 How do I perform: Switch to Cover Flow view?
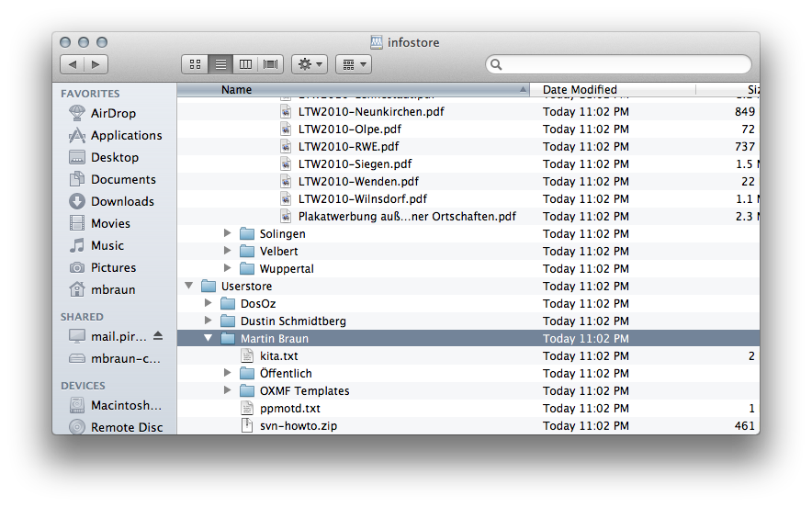click(x=271, y=64)
